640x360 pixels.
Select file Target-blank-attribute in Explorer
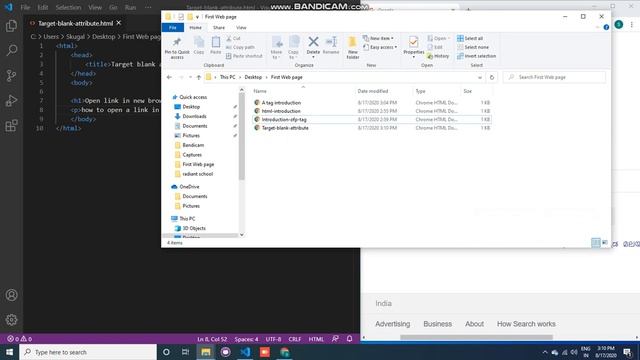pyautogui.click(x=285, y=128)
